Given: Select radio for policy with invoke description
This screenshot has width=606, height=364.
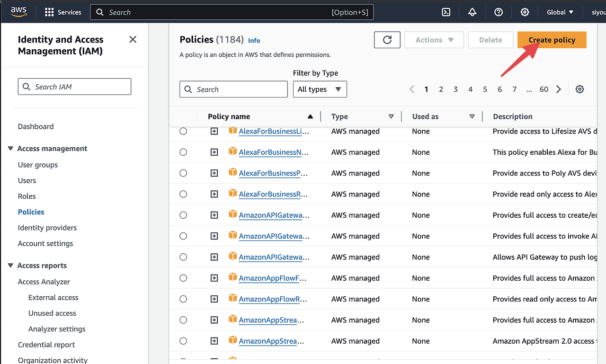Looking at the screenshot, I should 183,236.
